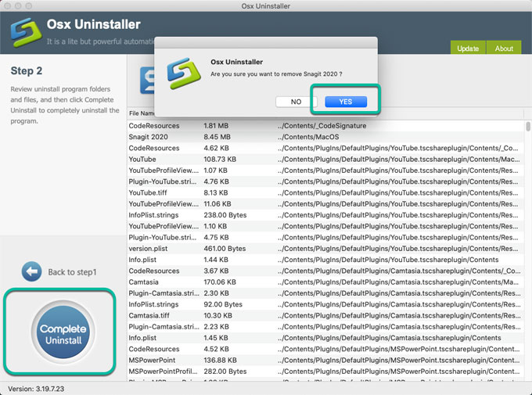Cancel removal with the NO button
This screenshot has height=395, width=532.
click(x=296, y=102)
